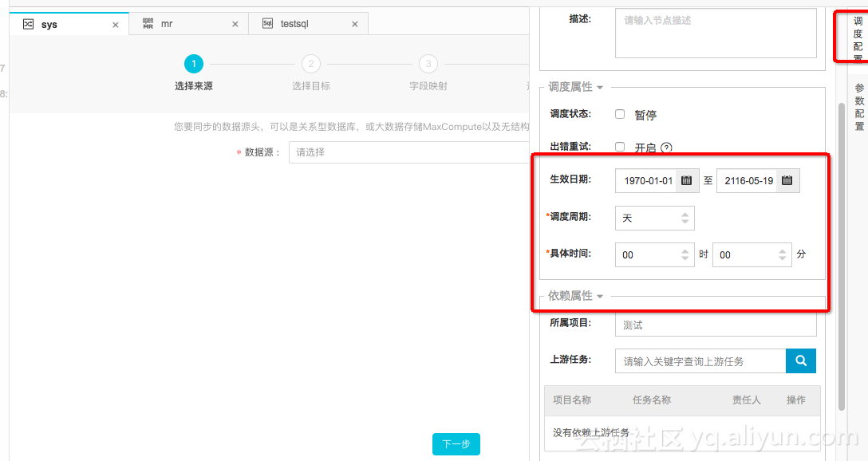
Task: Click the help icon next to 开启
Action: [666, 148]
